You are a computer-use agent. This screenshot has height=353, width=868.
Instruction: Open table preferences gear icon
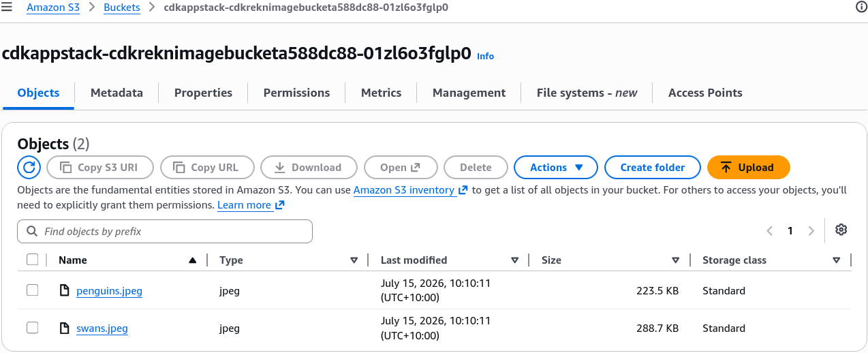841,230
